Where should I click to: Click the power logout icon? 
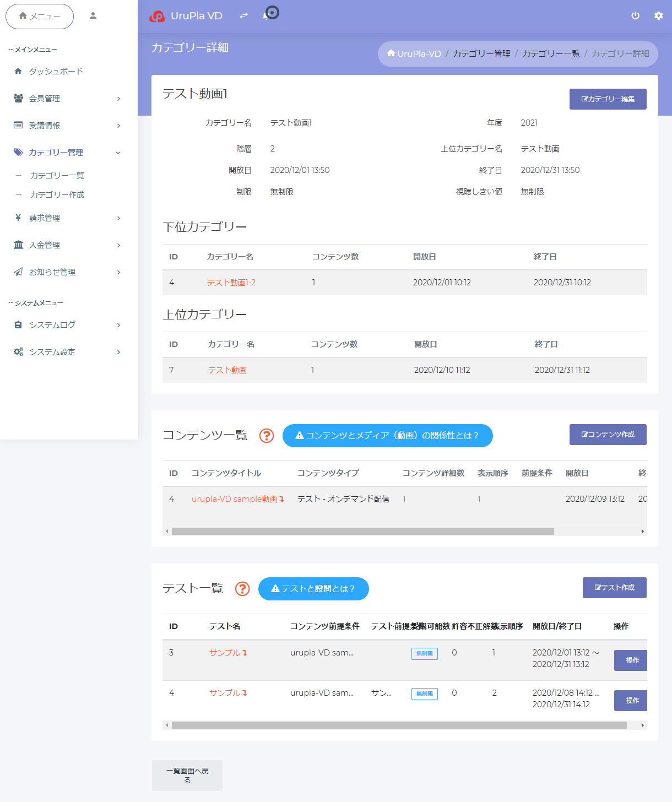(x=635, y=16)
